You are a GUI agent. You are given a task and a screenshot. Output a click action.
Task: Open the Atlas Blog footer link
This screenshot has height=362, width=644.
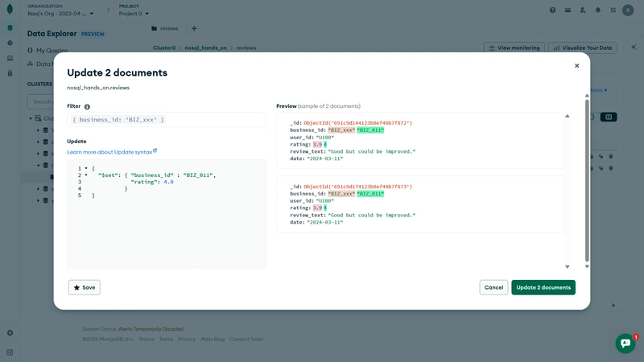click(213, 339)
